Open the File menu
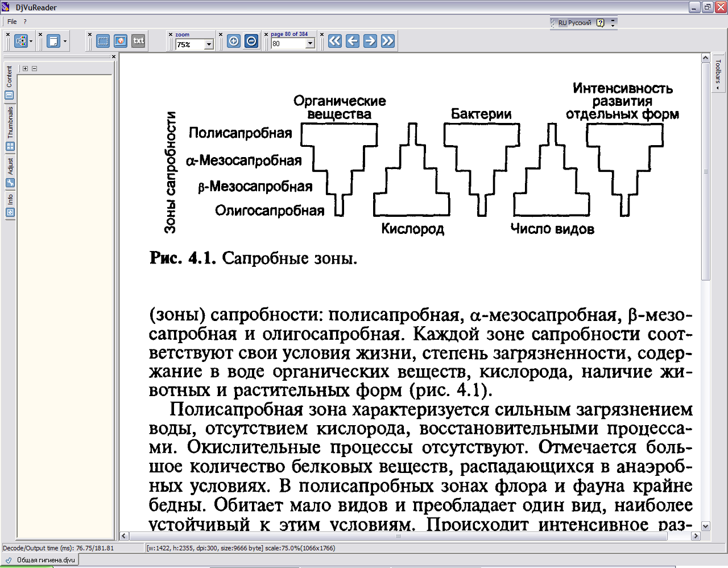728x568 pixels. (x=12, y=22)
